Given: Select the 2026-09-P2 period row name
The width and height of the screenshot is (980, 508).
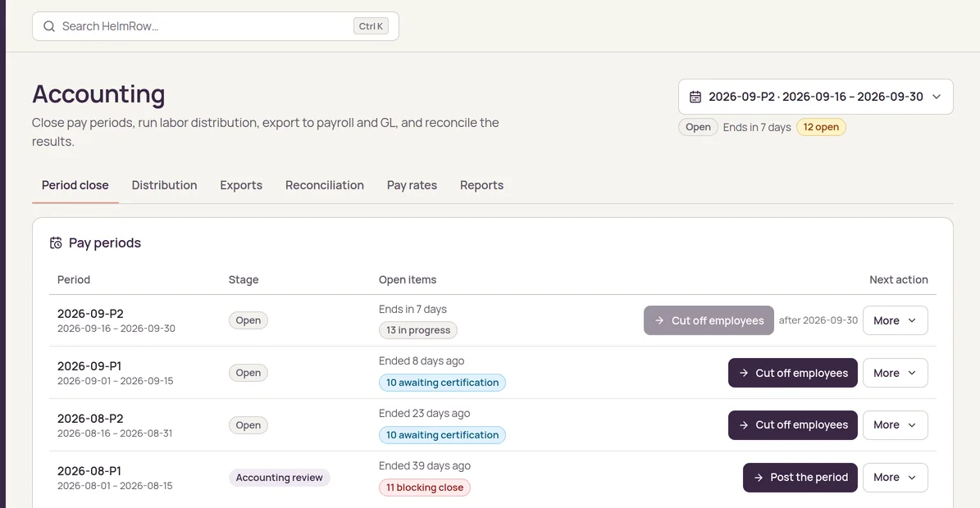Looking at the screenshot, I should pyautogui.click(x=90, y=313).
